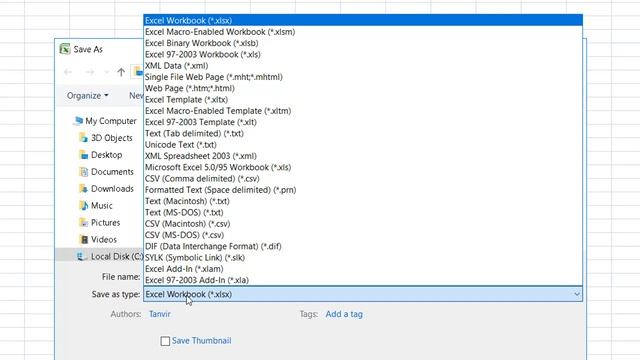This screenshot has width=640, height=360.
Task: Select CSV (Comma delimited) (*.csv)
Action: click(363, 178)
